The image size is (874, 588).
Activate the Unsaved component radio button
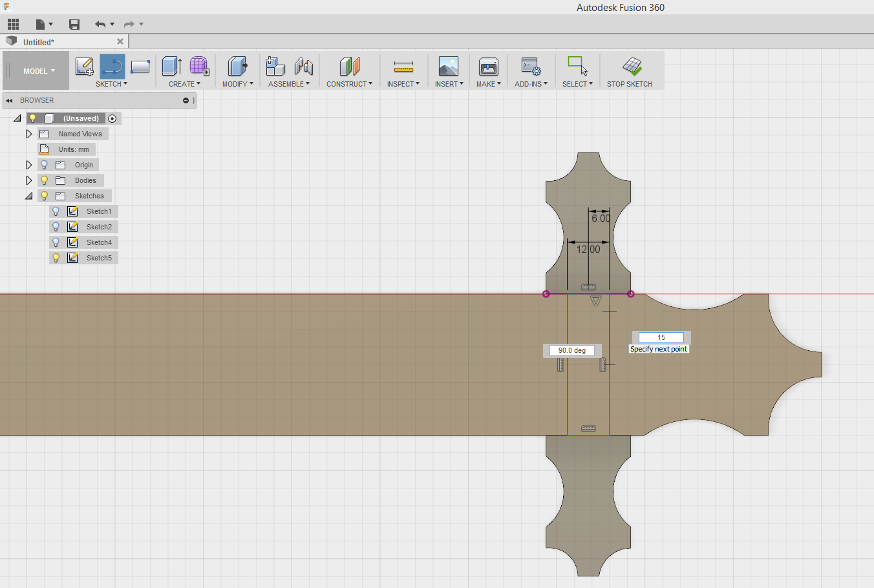(x=112, y=118)
